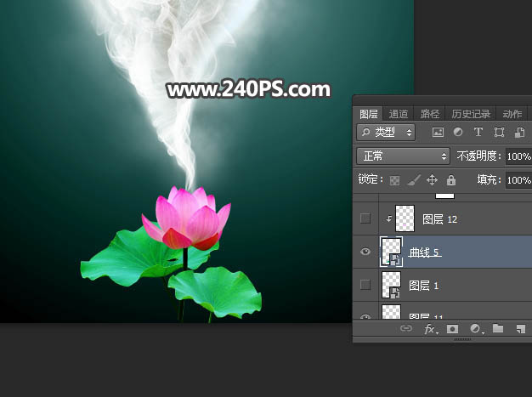The width and height of the screenshot is (532, 397).
Task: Click lock position move icon
Action: coord(432,180)
